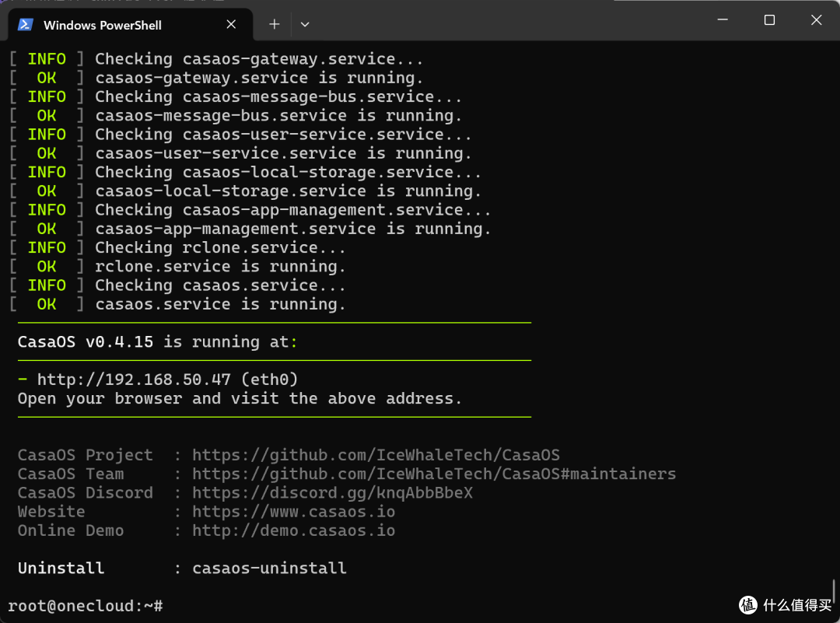Viewport: 840px width, 623px height.
Task: Click the PowerShell icon in the tab
Action: click(x=26, y=25)
